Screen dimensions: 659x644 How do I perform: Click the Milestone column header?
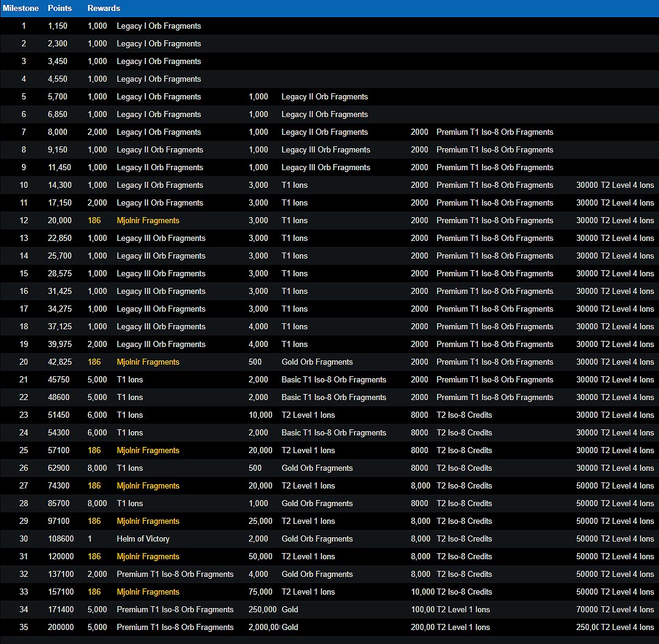point(21,9)
